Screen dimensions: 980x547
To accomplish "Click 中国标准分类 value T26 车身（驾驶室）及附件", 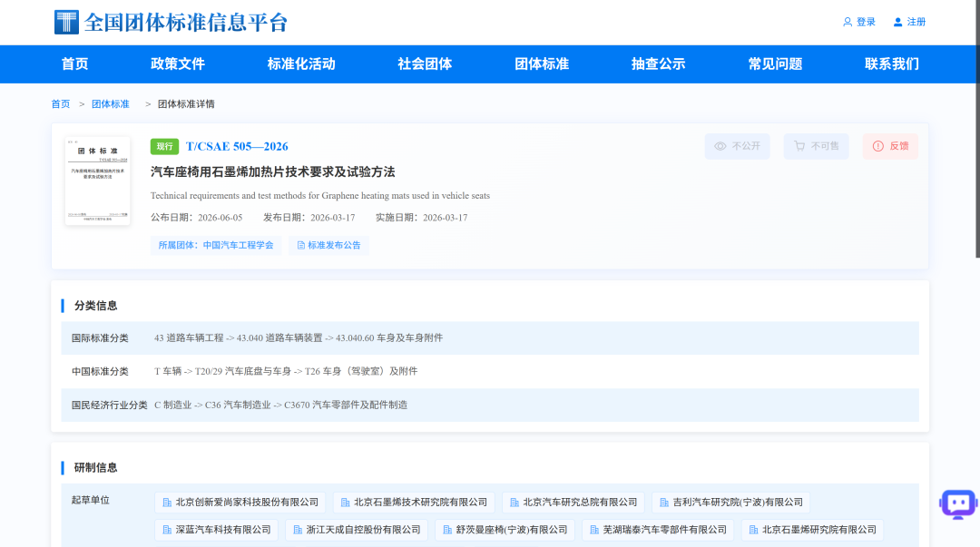I will click(x=361, y=371).
